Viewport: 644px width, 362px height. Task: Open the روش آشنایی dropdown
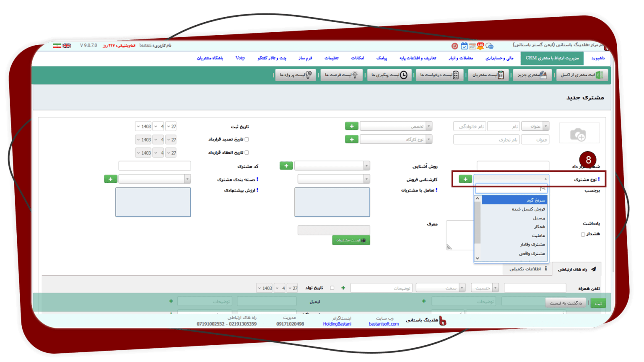click(332, 165)
